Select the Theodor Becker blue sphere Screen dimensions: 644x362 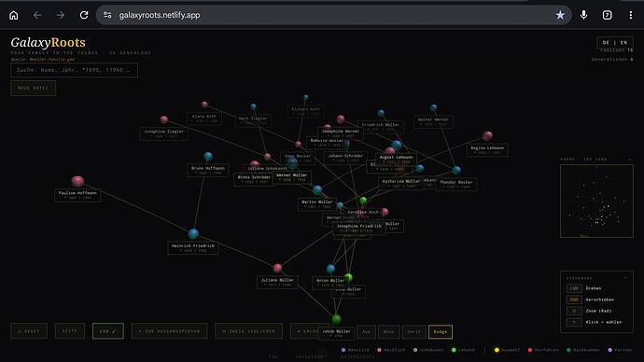point(456,170)
